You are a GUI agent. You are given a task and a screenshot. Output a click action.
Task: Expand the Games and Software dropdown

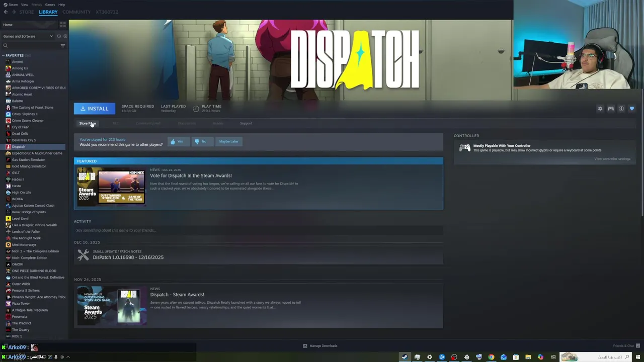28,36
